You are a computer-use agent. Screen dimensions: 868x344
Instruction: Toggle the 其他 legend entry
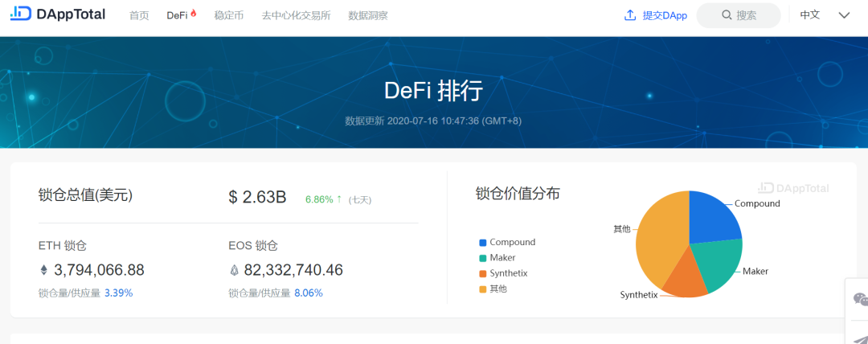493,289
